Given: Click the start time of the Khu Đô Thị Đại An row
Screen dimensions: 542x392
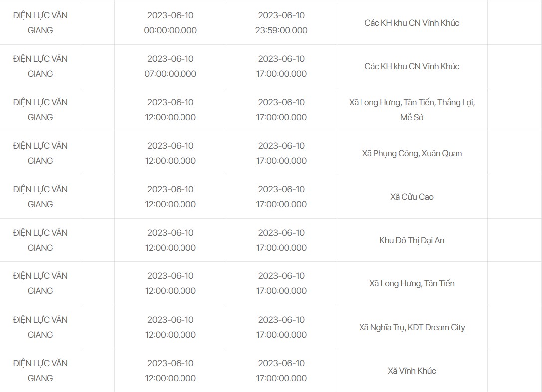Looking at the screenshot, I should coord(170,240).
